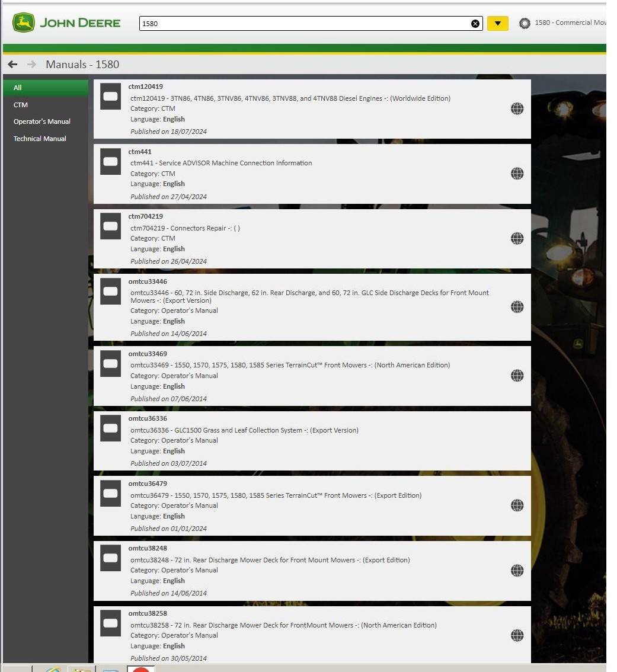The height and width of the screenshot is (672, 617).
Task: Click the globe icon for ctm441
Action: click(x=517, y=174)
